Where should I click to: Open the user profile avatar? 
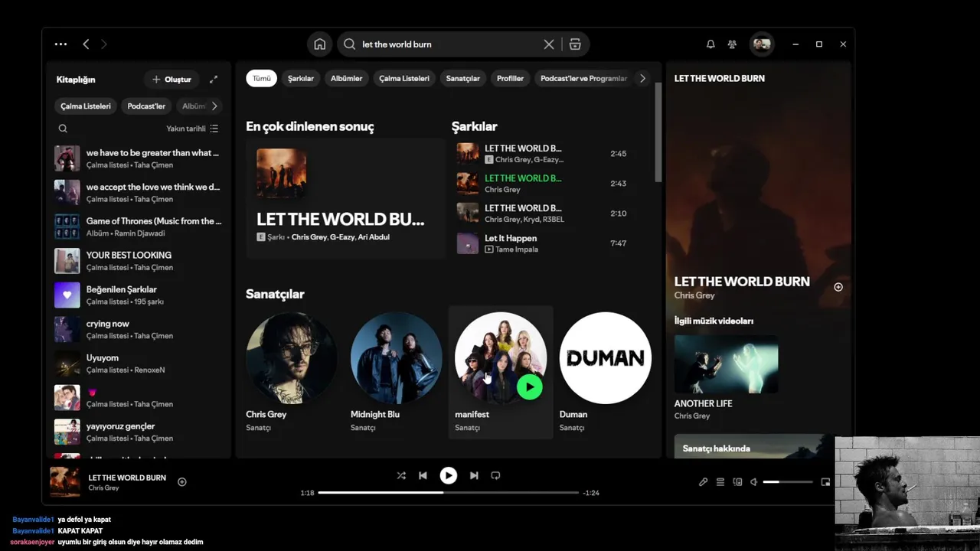coord(762,44)
